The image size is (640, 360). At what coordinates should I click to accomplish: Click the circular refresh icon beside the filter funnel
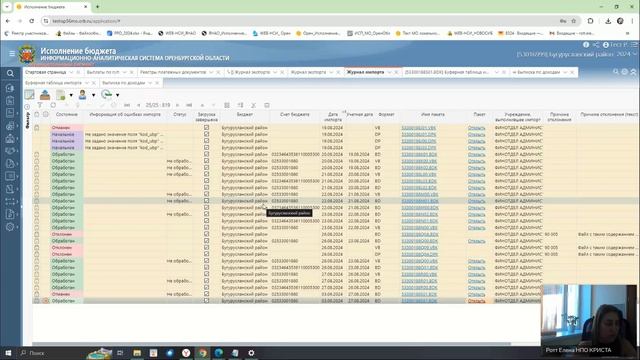[x=53, y=105]
